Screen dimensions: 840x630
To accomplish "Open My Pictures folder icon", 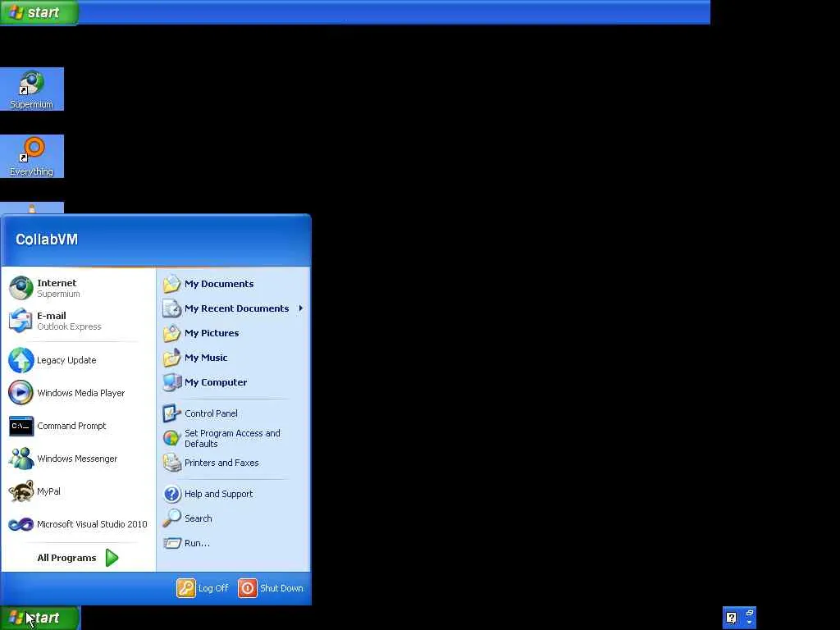I will point(172,333).
